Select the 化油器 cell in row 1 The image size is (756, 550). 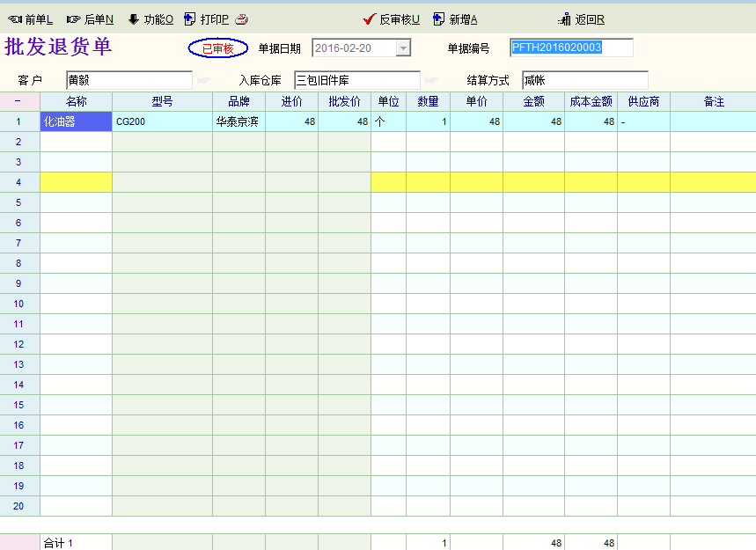(76, 121)
